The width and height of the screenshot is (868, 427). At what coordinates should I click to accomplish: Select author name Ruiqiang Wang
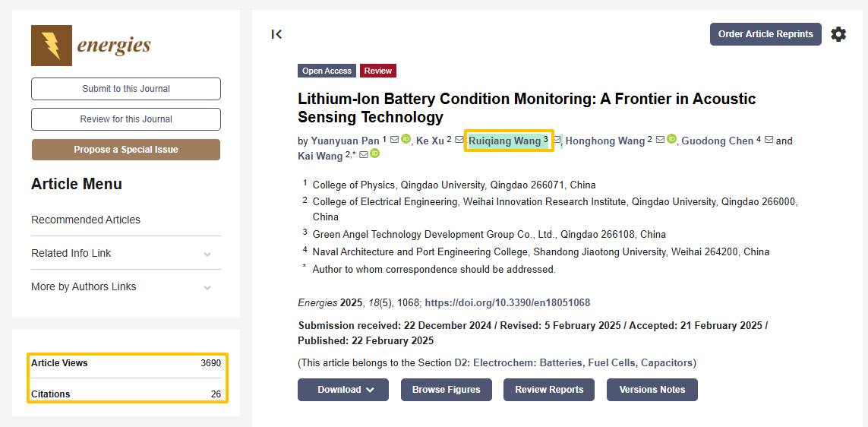pyautogui.click(x=504, y=141)
